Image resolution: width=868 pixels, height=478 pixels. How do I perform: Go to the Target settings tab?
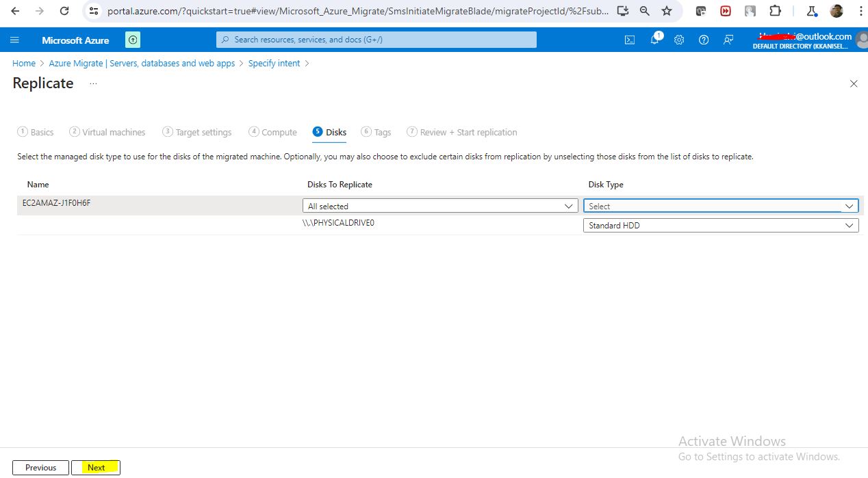(197, 132)
